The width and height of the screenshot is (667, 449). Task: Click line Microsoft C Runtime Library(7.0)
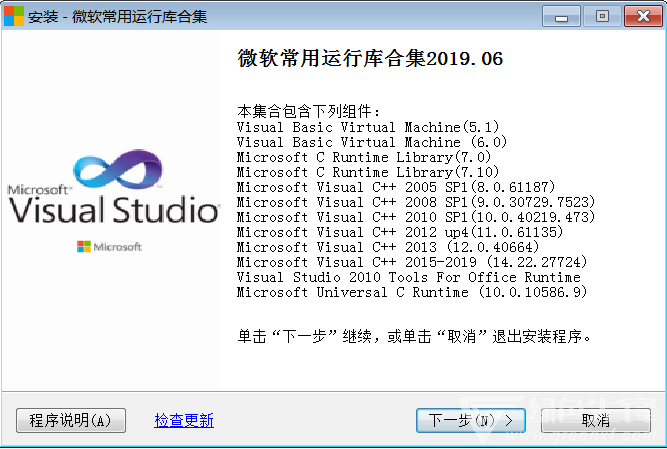point(364,157)
